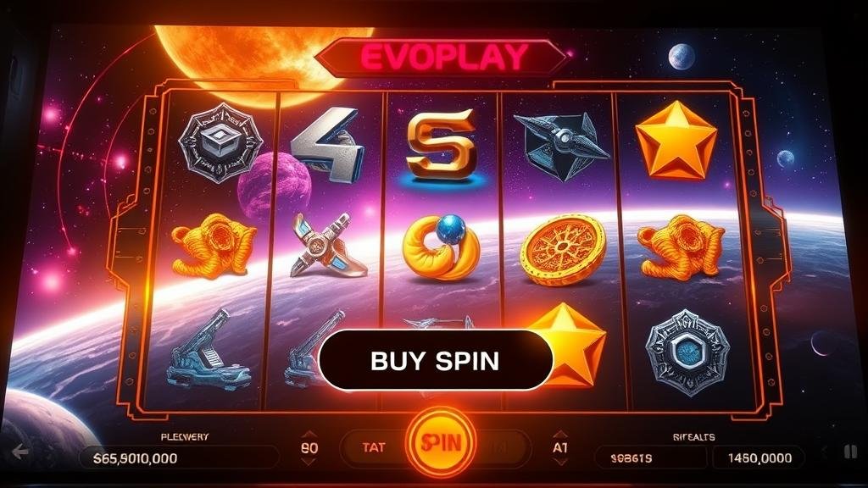The height and width of the screenshot is (488, 868).
Task: Click the EVOPLAY logo banner
Action: click(x=442, y=57)
